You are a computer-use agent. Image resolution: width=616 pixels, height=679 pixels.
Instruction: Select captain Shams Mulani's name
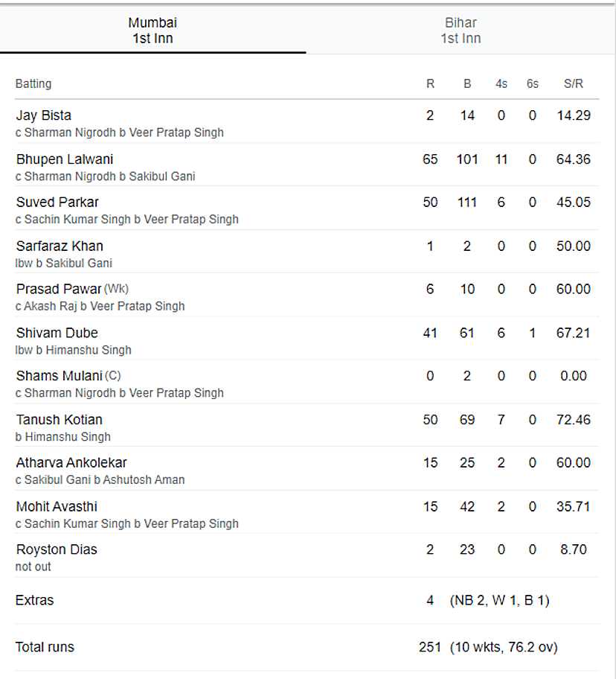60,376
